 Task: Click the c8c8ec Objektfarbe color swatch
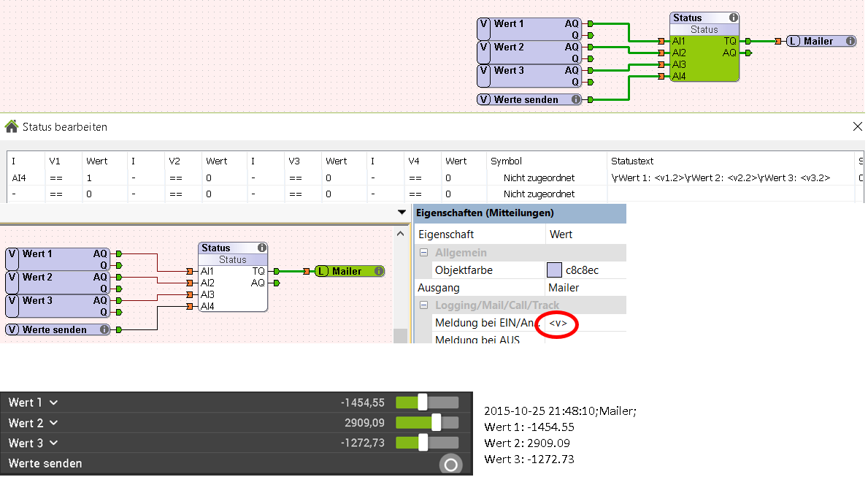pyautogui.click(x=554, y=270)
